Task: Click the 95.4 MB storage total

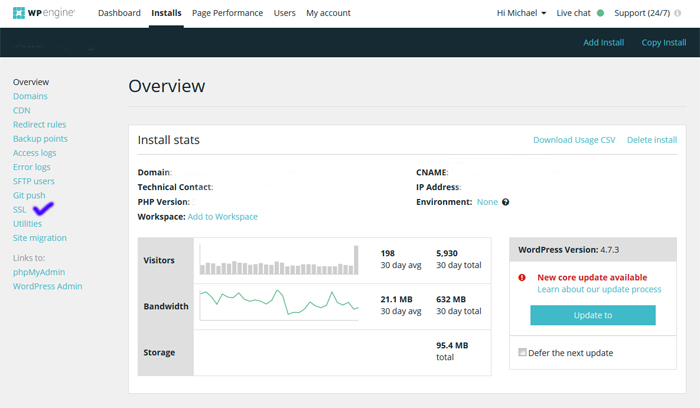Action: point(452,346)
